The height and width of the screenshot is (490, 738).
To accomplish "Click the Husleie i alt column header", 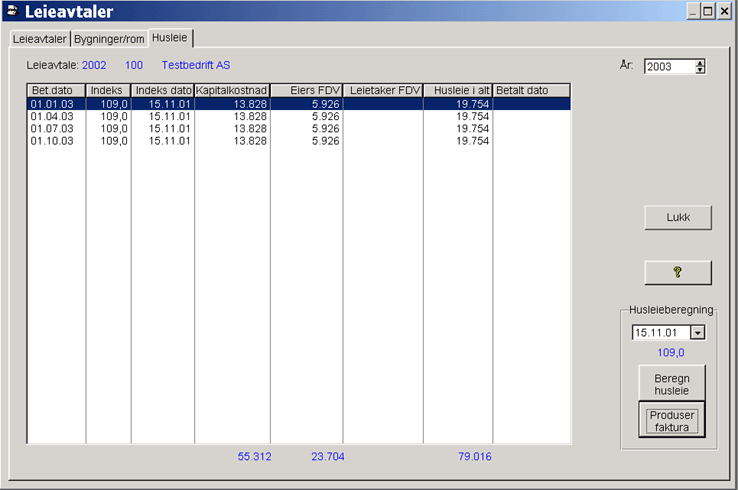I will point(458,90).
